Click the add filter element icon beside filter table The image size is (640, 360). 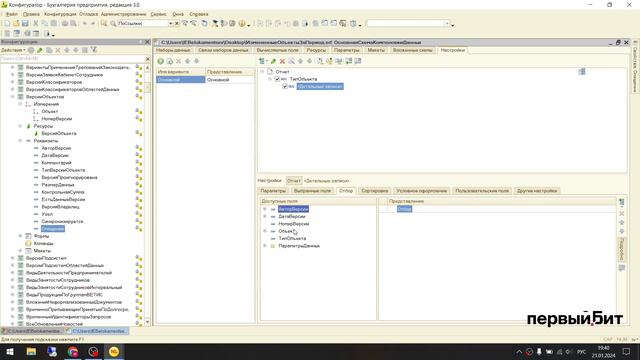pyautogui.click(x=622, y=202)
